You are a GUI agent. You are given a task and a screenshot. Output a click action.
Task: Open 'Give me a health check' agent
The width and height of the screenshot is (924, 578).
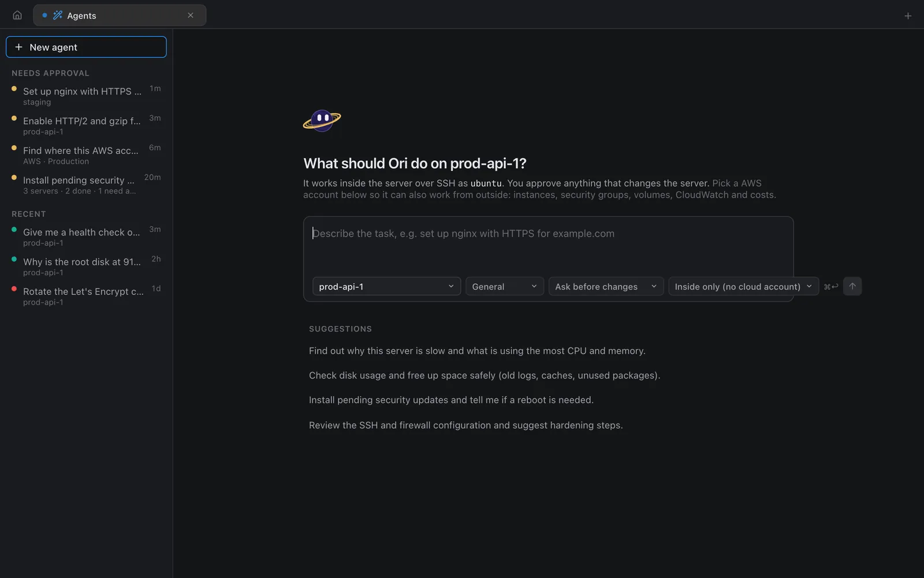86,237
